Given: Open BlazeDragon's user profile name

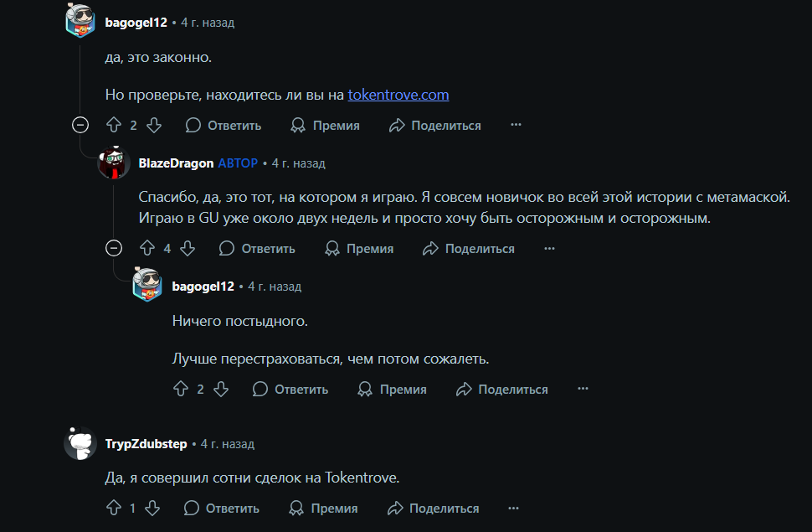Looking at the screenshot, I should tap(176, 163).
